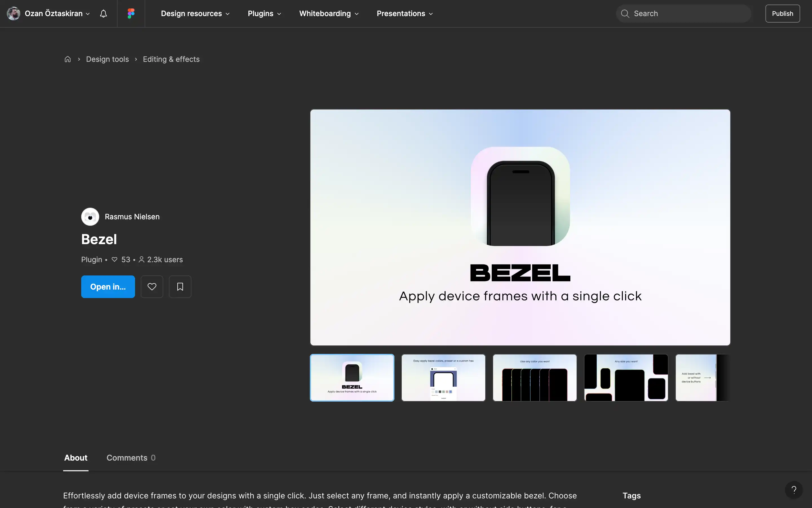Bookmark the Bezel plugin

coord(180,286)
